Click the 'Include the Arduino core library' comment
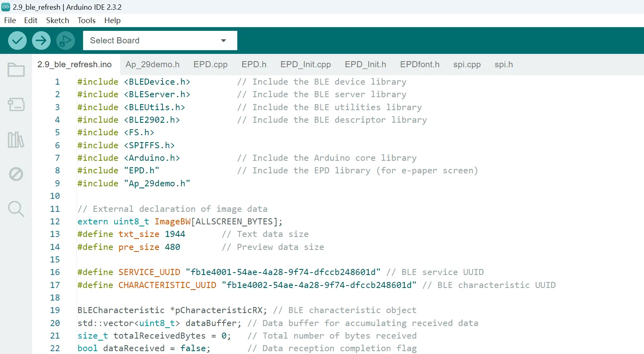The image size is (644, 354). coord(327,158)
